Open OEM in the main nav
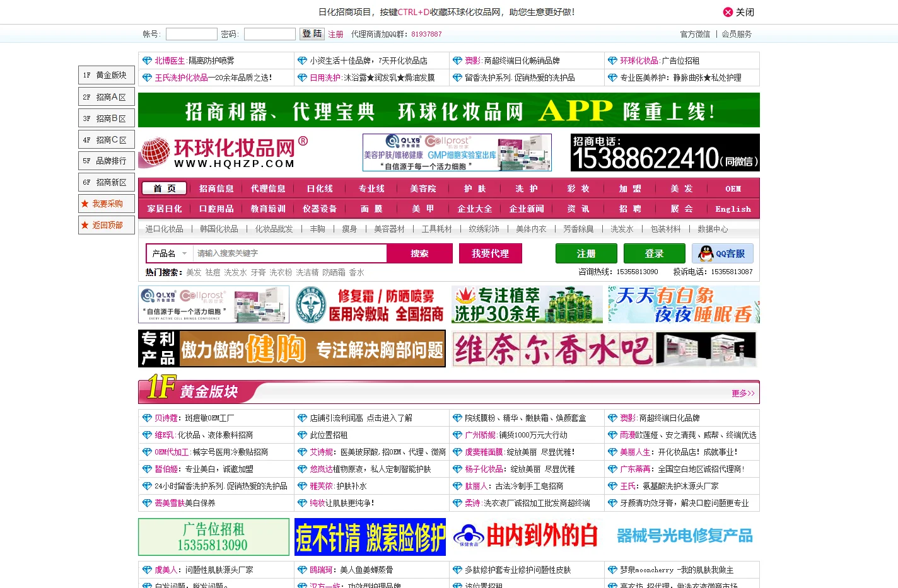 click(x=733, y=188)
